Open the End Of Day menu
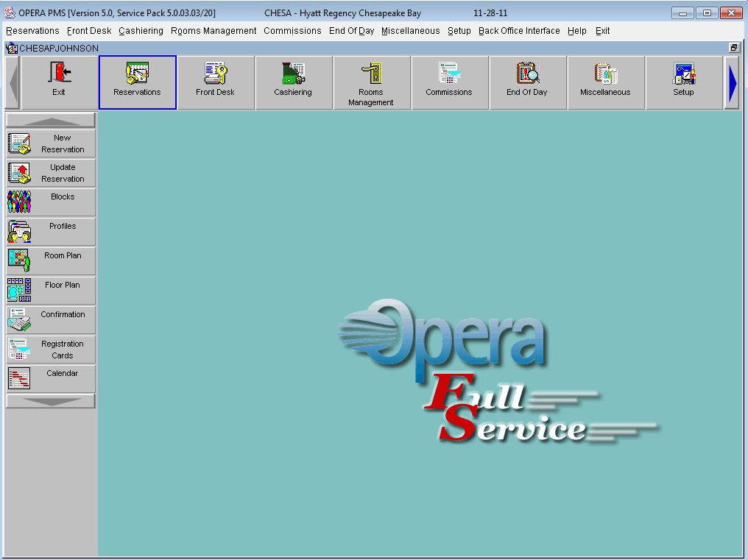This screenshot has height=560, width=748. click(352, 31)
